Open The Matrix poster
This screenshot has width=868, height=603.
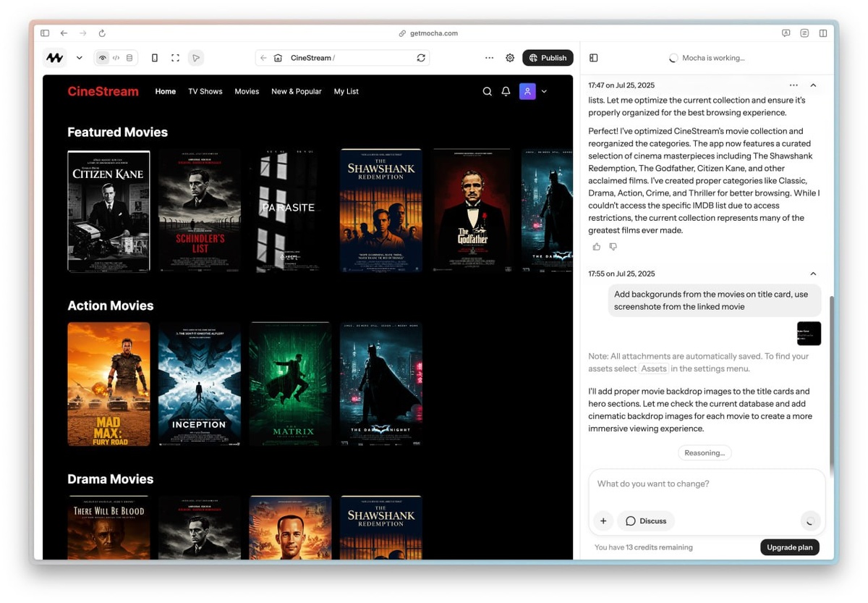[x=290, y=384]
